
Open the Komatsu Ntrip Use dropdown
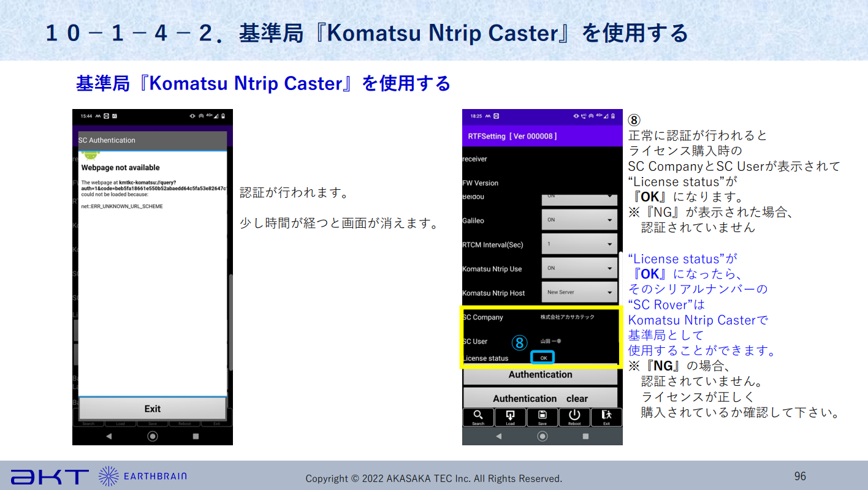(579, 268)
